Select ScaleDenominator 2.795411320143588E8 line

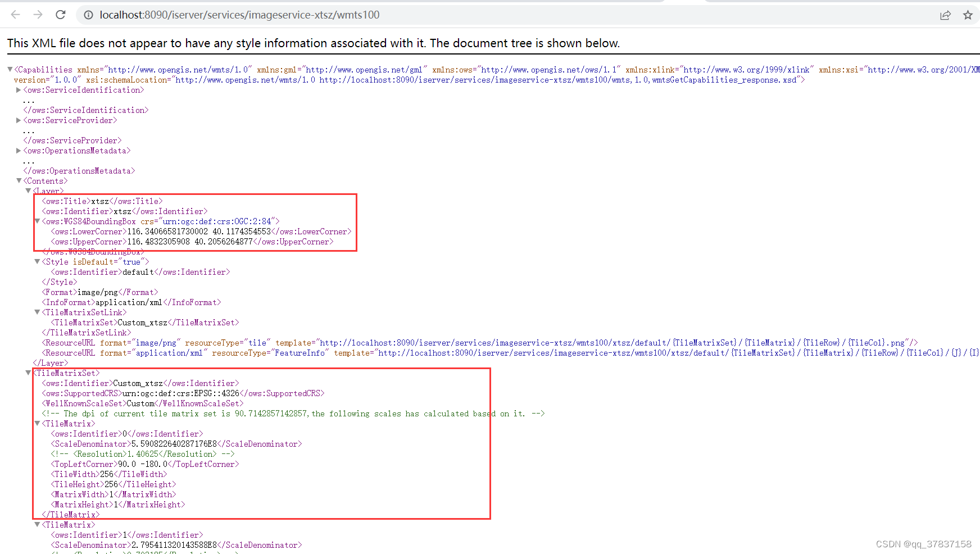[x=176, y=545]
